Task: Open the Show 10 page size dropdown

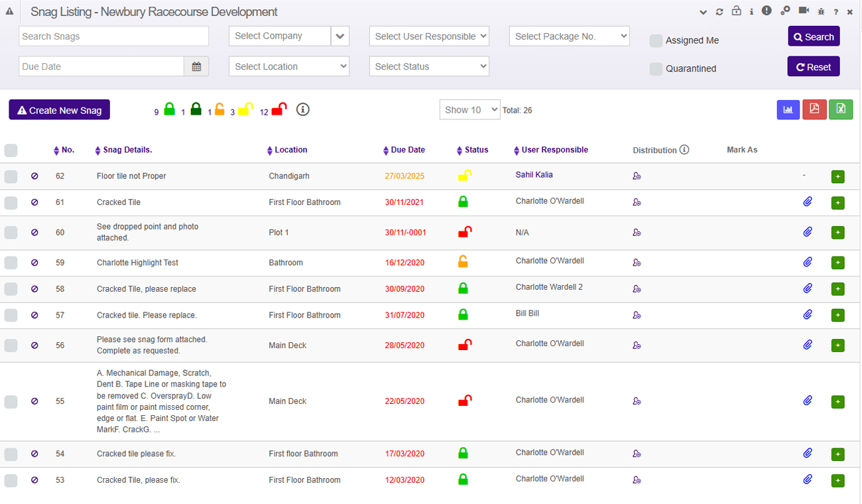Action: [469, 110]
